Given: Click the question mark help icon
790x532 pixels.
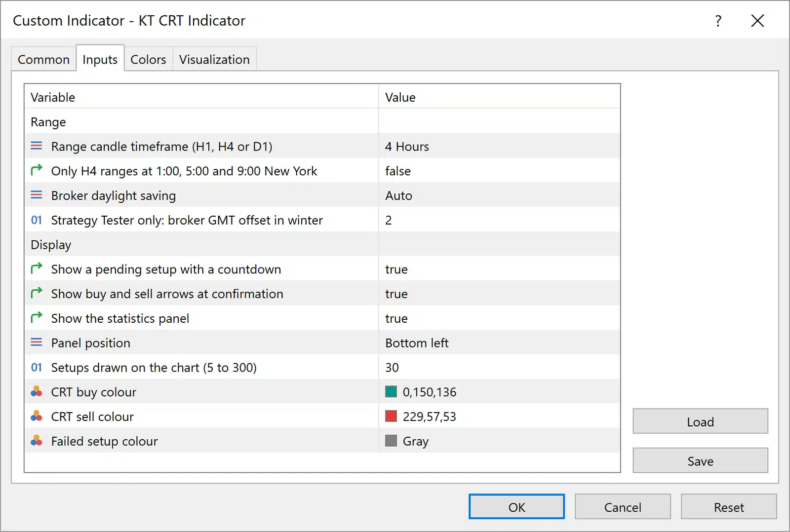Looking at the screenshot, I should 718,21.
